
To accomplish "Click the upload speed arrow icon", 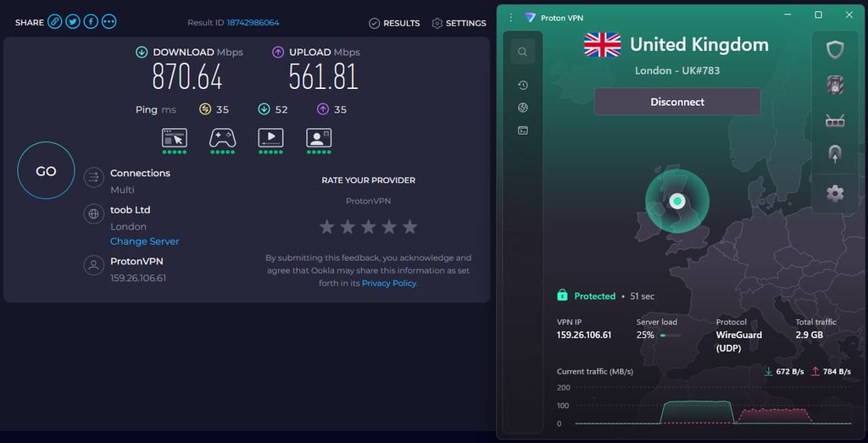I will click(x=278, y=52).
